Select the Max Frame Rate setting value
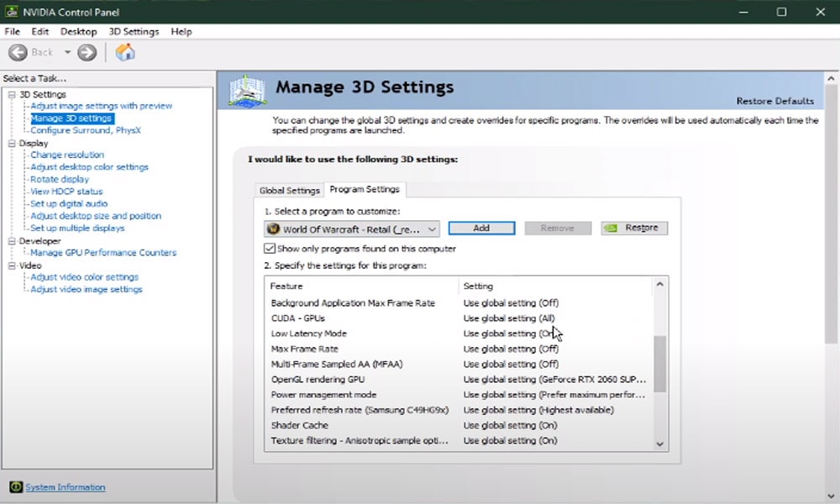This screenshot has height=504, width=840. click(511, 349)
